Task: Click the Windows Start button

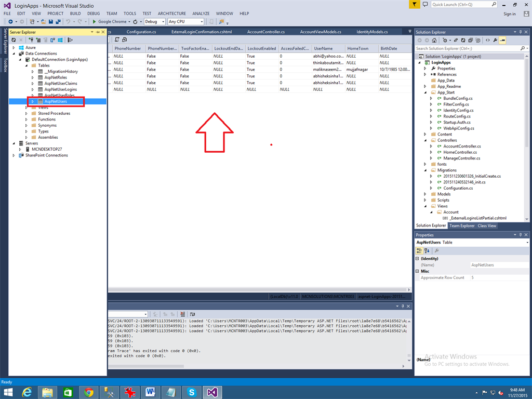Action: pos(8,392)
